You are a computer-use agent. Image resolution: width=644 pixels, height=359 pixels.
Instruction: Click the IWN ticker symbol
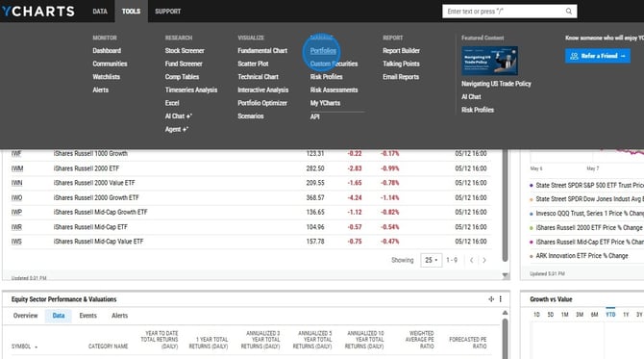[x=17, y=183]
